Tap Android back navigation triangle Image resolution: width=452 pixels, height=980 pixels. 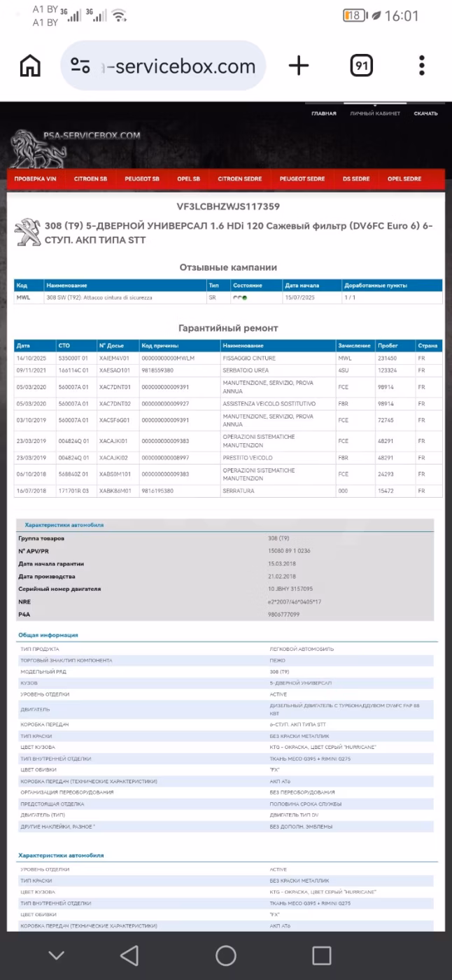coord(129,955)
